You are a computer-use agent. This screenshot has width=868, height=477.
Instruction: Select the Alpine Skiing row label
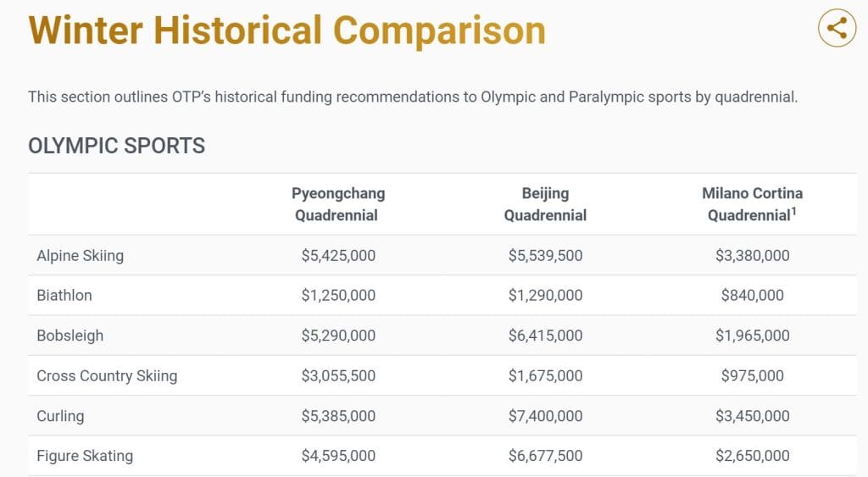coord(80,255)
